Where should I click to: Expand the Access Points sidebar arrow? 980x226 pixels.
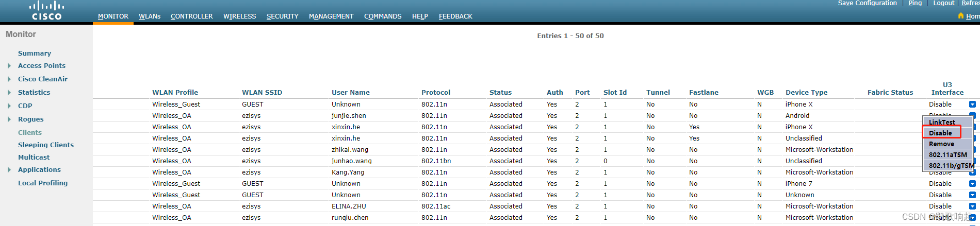[9, 66]
